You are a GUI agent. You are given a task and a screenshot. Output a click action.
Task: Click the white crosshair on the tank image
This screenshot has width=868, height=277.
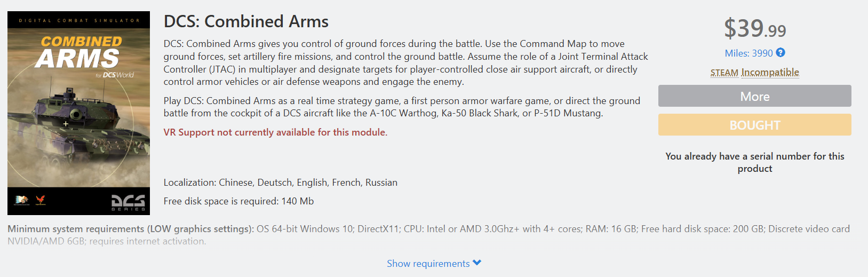[x=66, y=124]
